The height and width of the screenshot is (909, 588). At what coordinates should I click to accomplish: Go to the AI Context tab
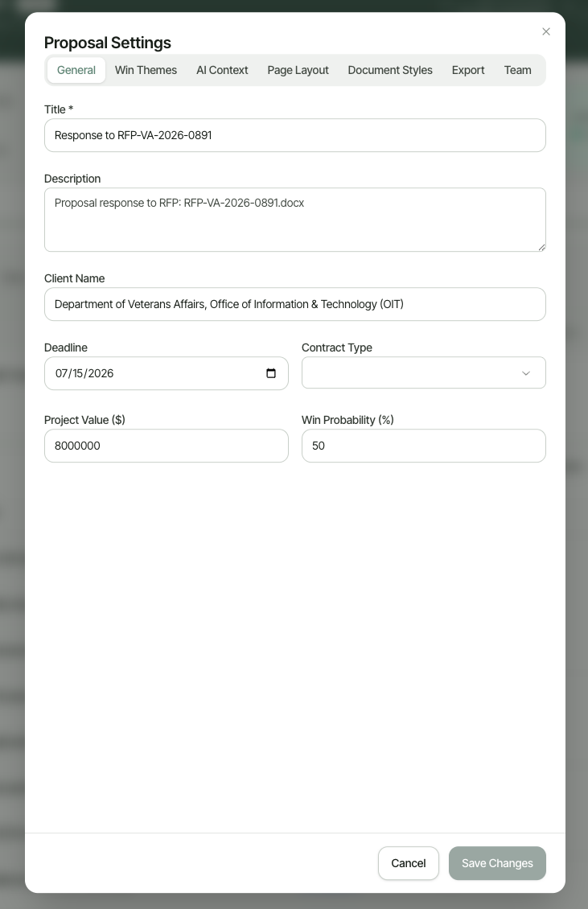222,70
